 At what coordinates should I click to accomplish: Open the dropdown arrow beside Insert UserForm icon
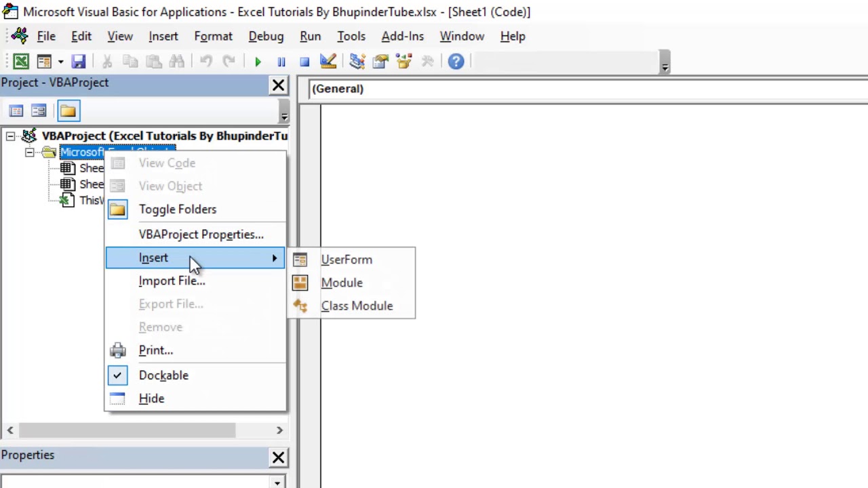[x=60, y=62]
